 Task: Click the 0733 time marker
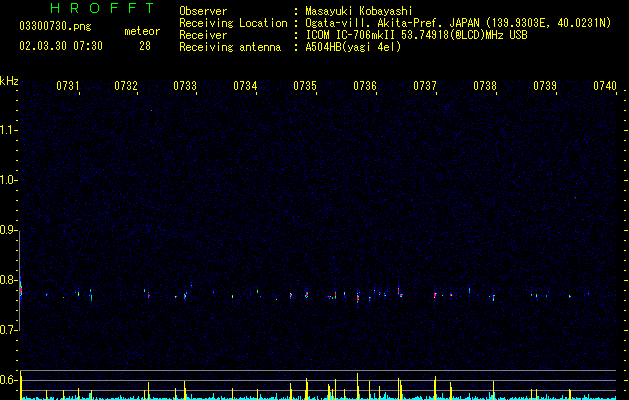tap(185, 85)
